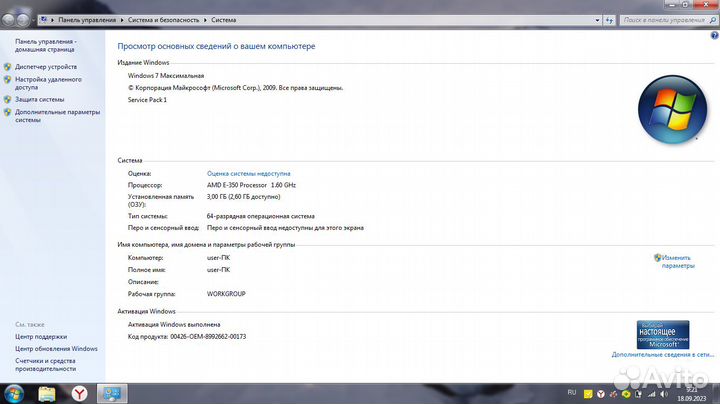Screen dimensions: 720x404
Task: Open Диспетчер устройств
Action: click(x=46, y=67)
